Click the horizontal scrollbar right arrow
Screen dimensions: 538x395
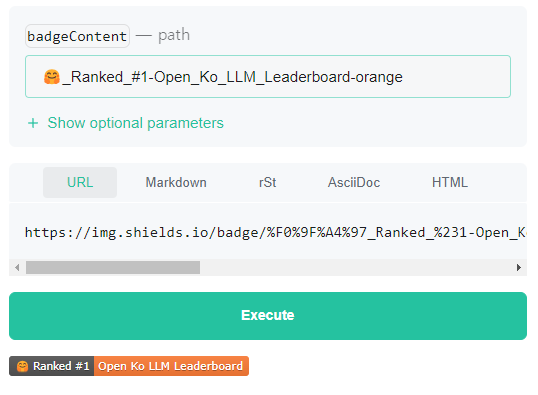[519, 267]
